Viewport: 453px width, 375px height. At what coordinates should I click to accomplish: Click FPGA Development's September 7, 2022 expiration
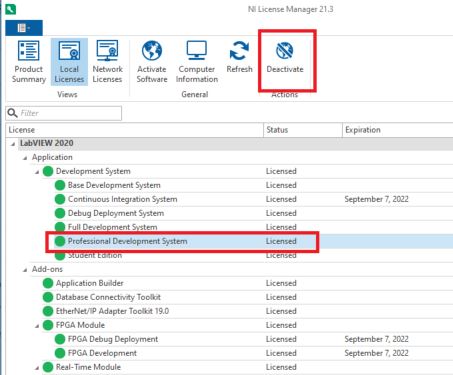[376, 353]
